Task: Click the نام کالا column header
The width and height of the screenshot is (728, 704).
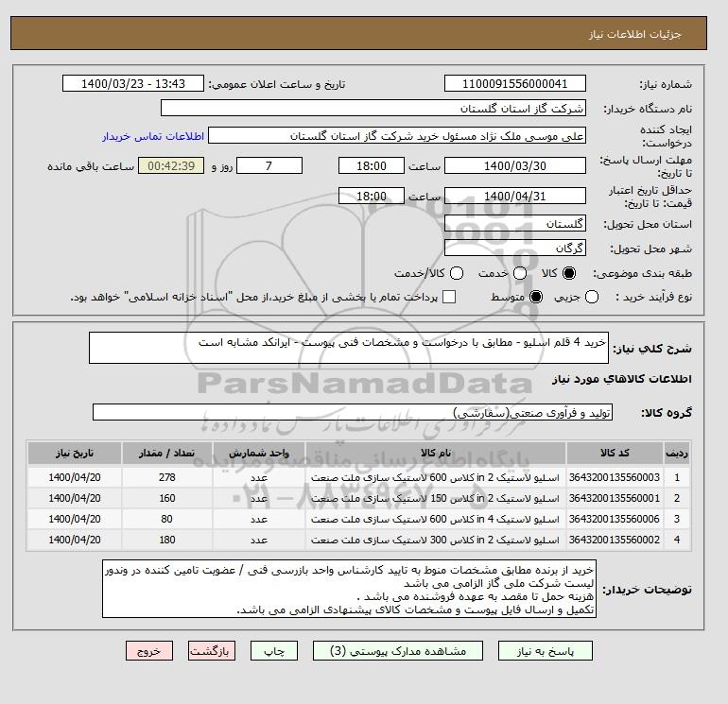Action: [436, 453]
